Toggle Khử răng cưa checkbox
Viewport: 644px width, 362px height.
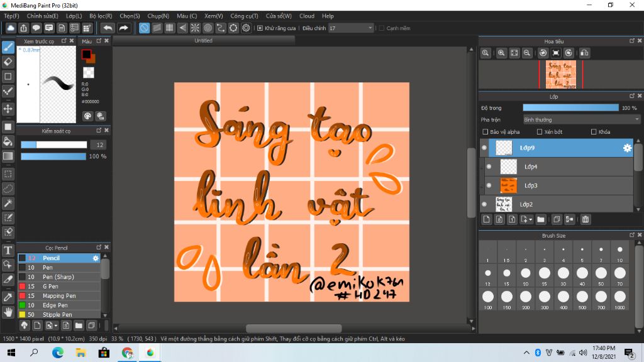(x=260, y=28)
